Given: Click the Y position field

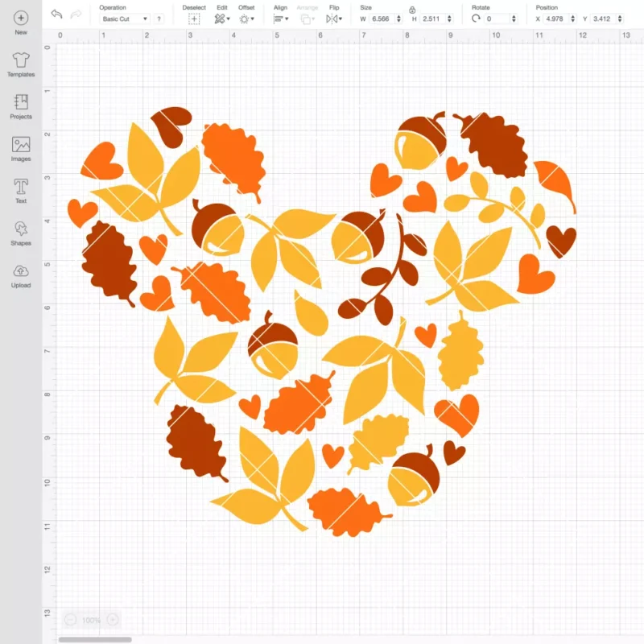Looking at the screenshot, I should [603, 19].
